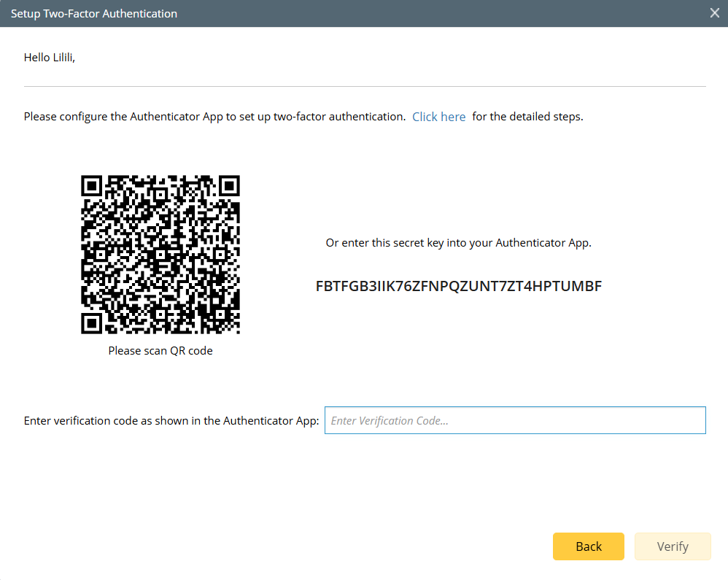The image size is (728, 580).
Task: Click the 'Setup Two-Factor Authentication' title text
Action: [94, 13]
